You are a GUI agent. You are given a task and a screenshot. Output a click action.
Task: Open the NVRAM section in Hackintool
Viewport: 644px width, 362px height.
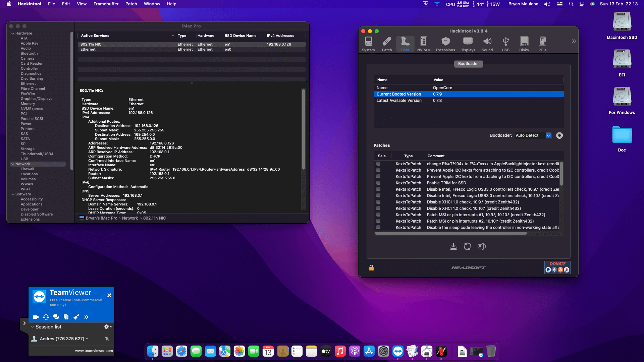click(424, 44)
